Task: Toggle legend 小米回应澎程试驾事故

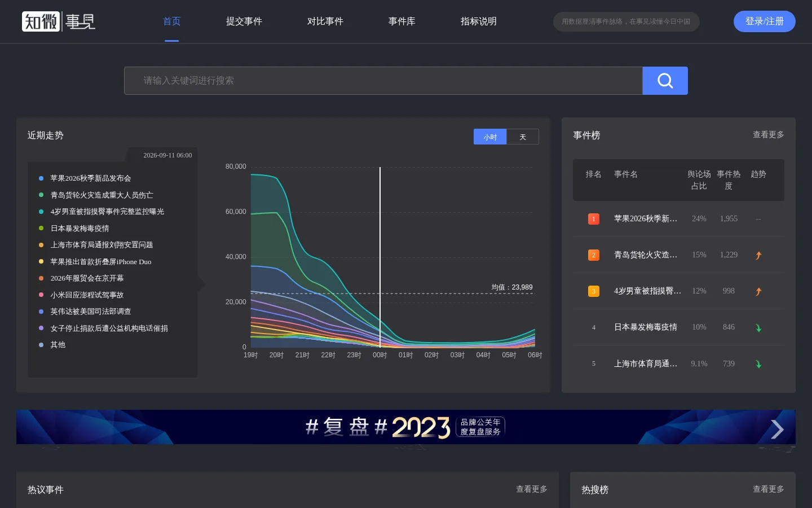Action: click(81, 295)
